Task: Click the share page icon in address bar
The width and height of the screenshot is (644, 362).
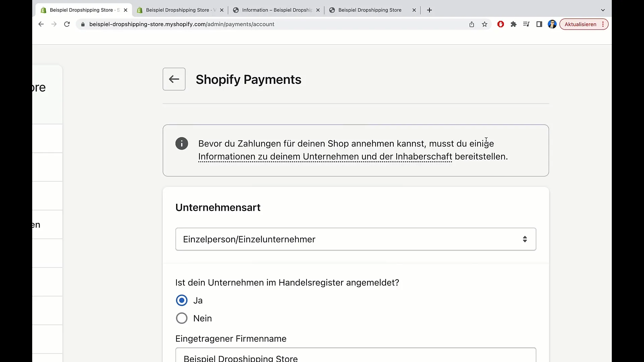Action: [472, 24]
